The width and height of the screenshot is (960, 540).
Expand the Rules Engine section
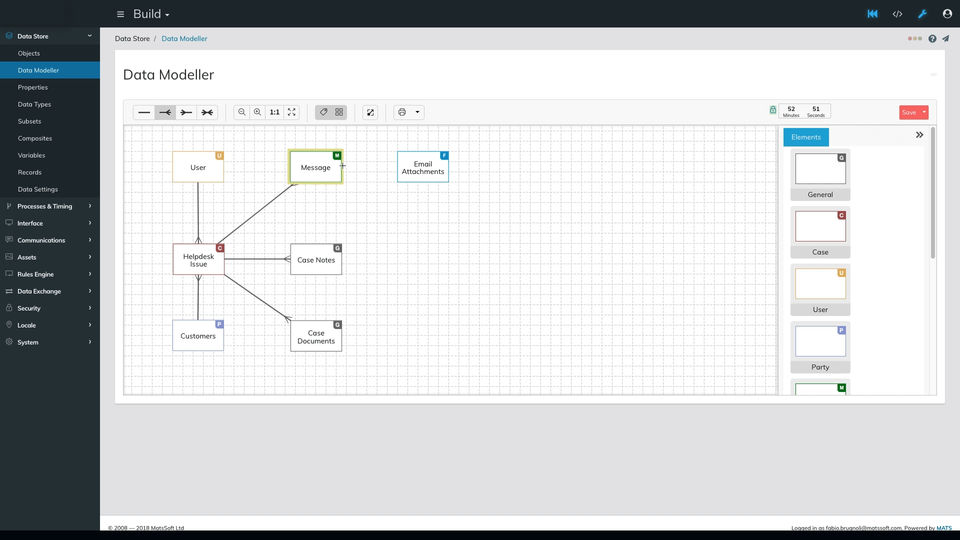(50, 274)
